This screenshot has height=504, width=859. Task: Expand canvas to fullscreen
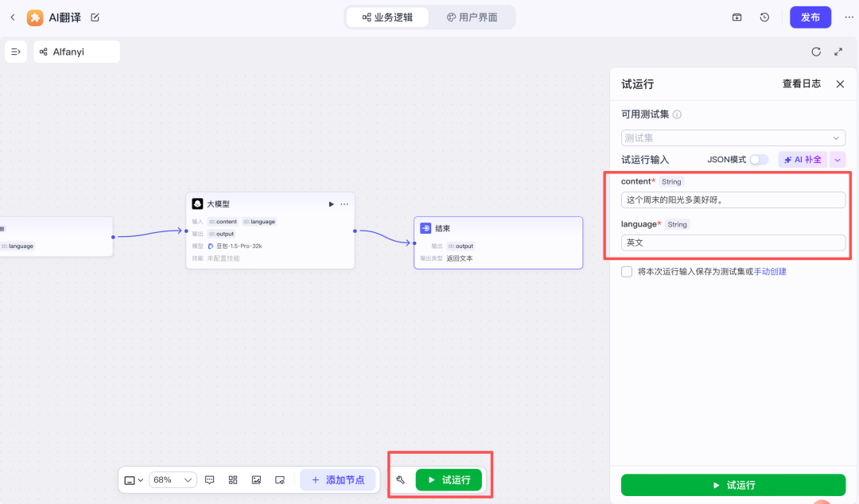(x=838, y=52)
